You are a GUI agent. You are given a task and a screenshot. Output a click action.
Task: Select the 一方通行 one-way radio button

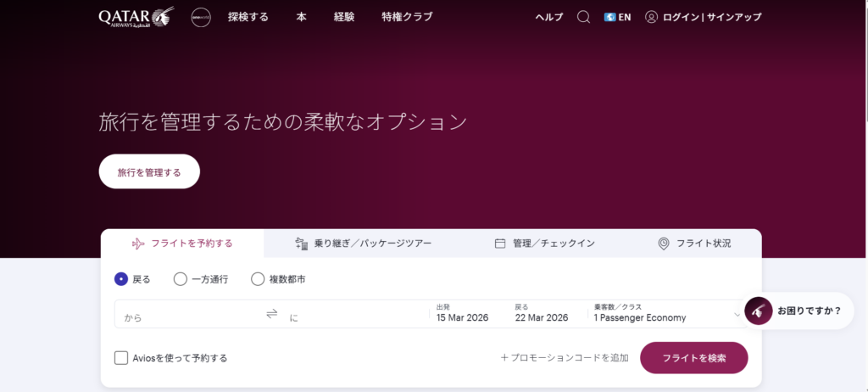[181, 279]
